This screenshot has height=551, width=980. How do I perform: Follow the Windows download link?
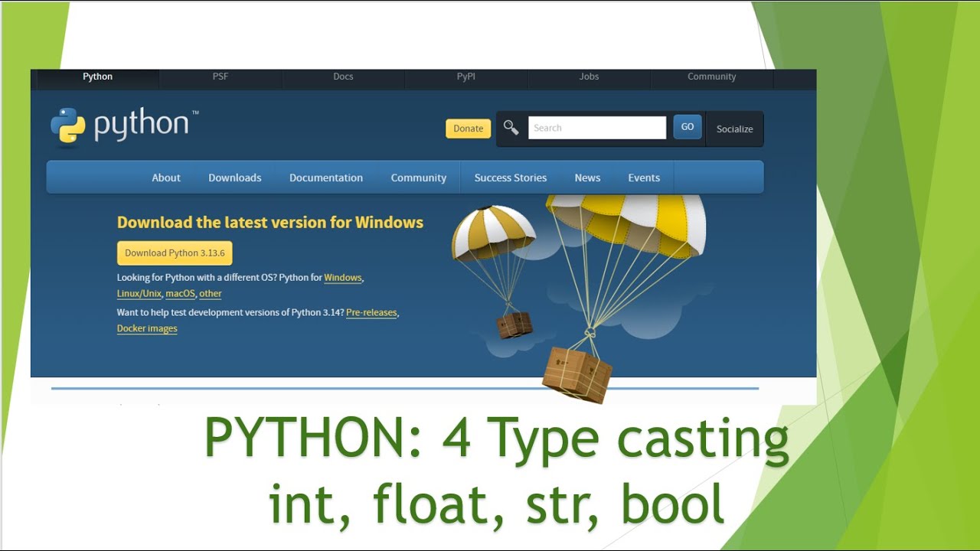343,278
